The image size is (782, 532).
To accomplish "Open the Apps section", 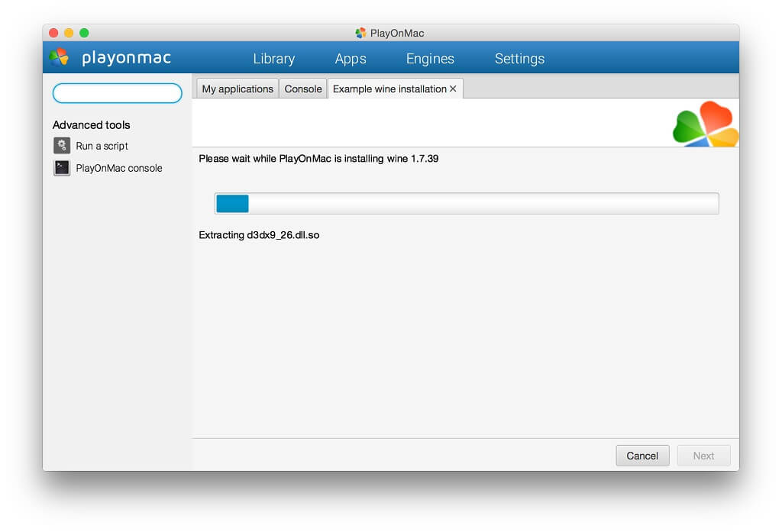I will click(351, 59).
